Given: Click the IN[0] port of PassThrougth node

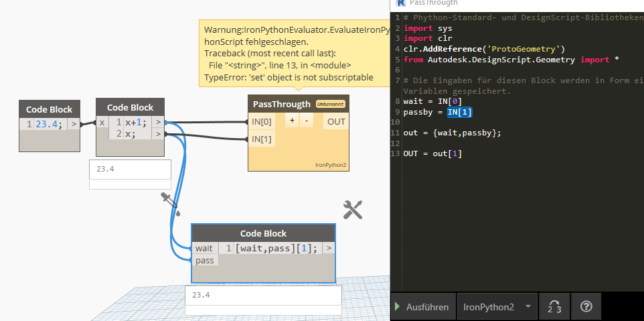Looking at the screenshot, I should (262, 122).
